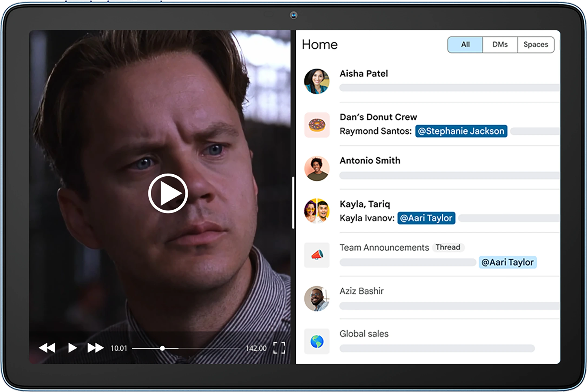Screen dimensions: 587x392
Task: Click the donut icon for Dan's Donut Crew
Action: tap(317, 125)
